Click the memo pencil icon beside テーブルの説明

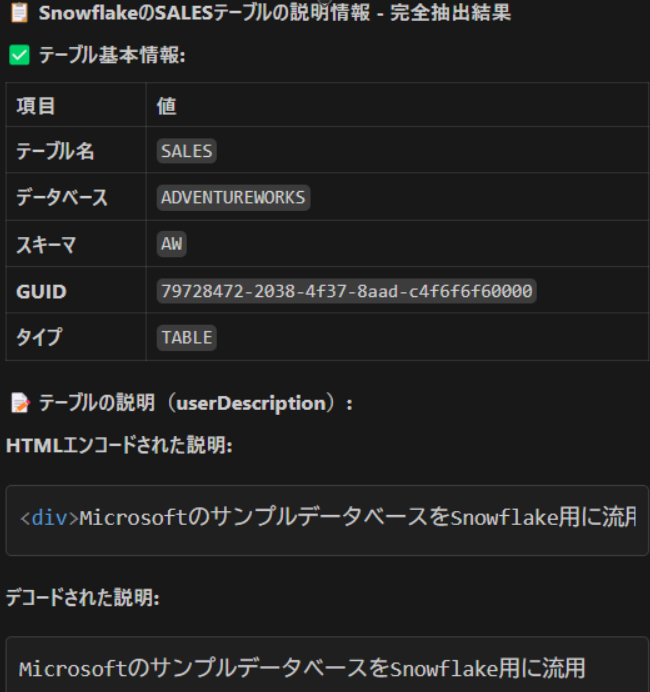(x=20, y=403)
